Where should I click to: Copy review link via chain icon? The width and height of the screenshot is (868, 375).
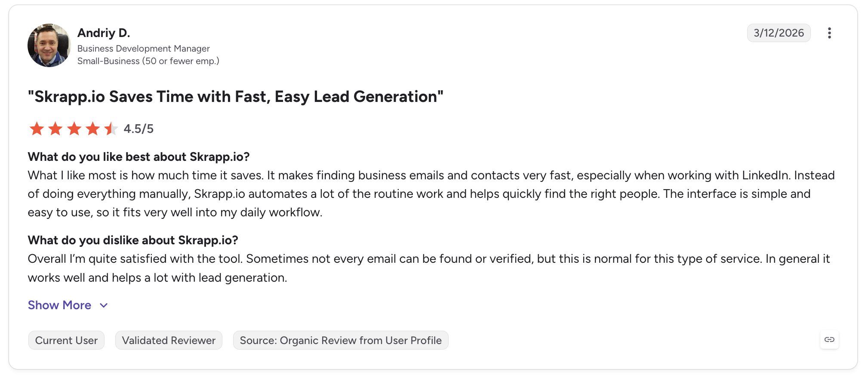coord(829,340)
